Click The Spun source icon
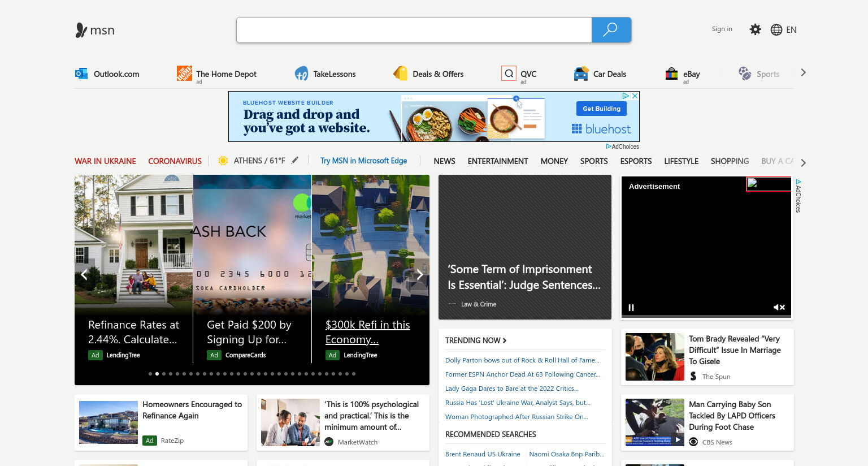The image size is (868, 466). [x=693, y=376]
